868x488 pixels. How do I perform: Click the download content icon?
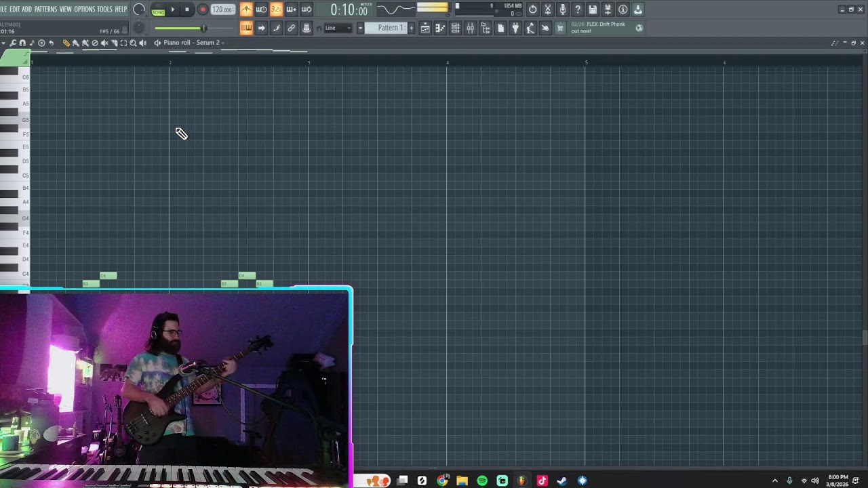pos(638,9)
